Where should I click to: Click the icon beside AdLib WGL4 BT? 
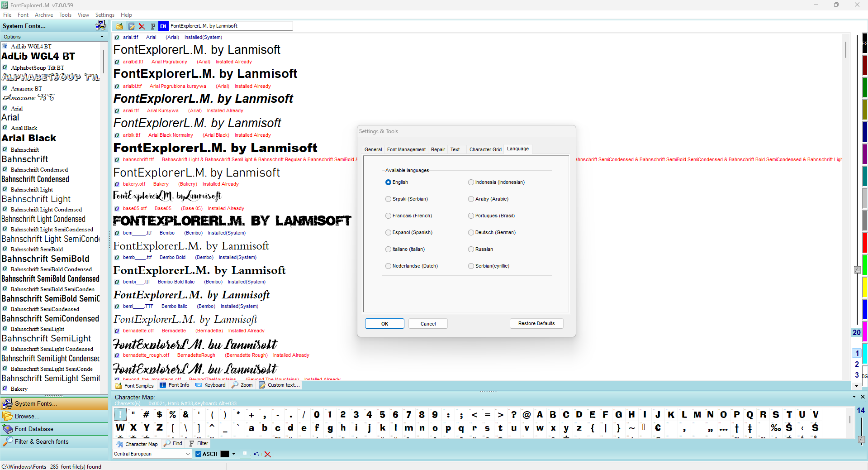[x=5, y=46]
